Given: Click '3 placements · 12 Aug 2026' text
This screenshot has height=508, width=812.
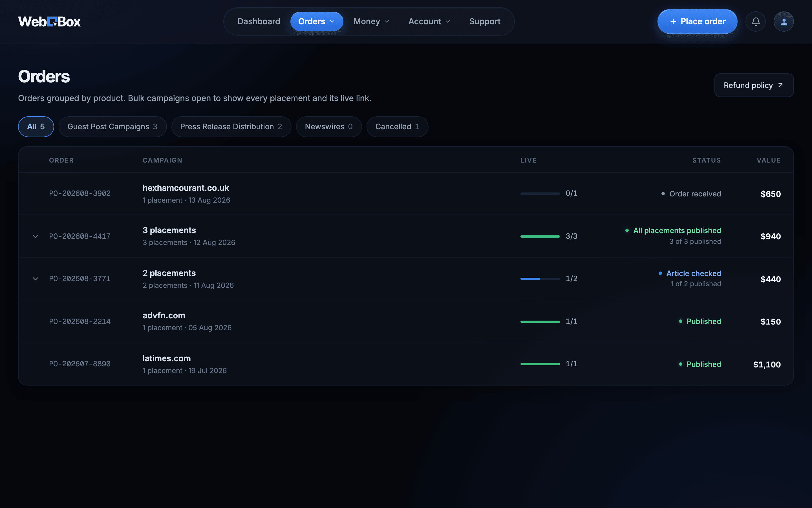Looking at the screenshot, I should click(189, 243).
